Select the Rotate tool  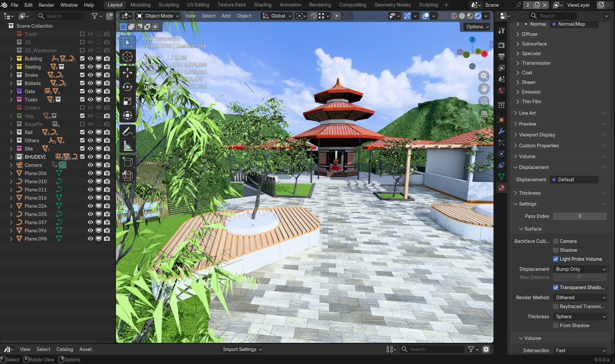(x=127, y=87)
